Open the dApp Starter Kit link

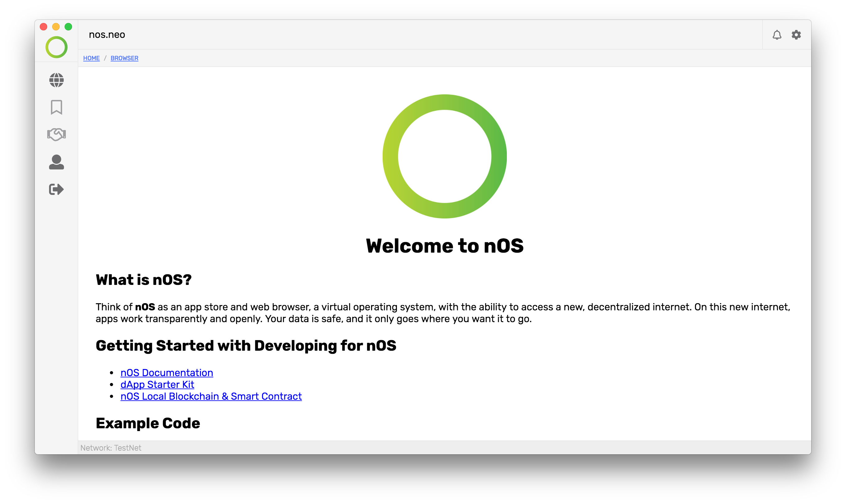(x=157, y=385)
